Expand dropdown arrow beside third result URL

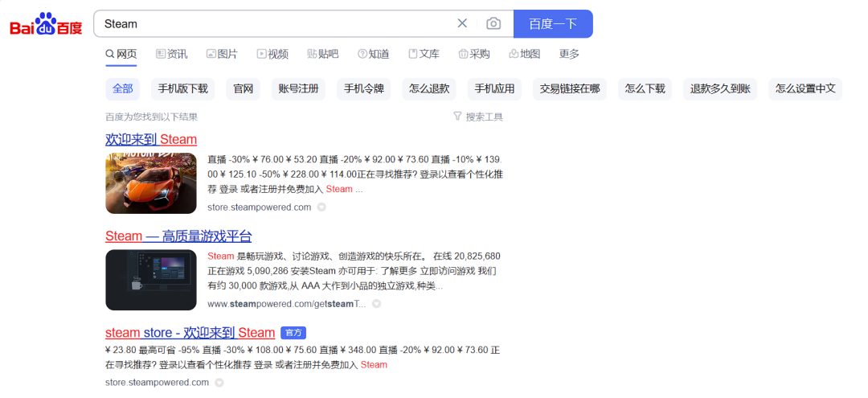point(219,383)
